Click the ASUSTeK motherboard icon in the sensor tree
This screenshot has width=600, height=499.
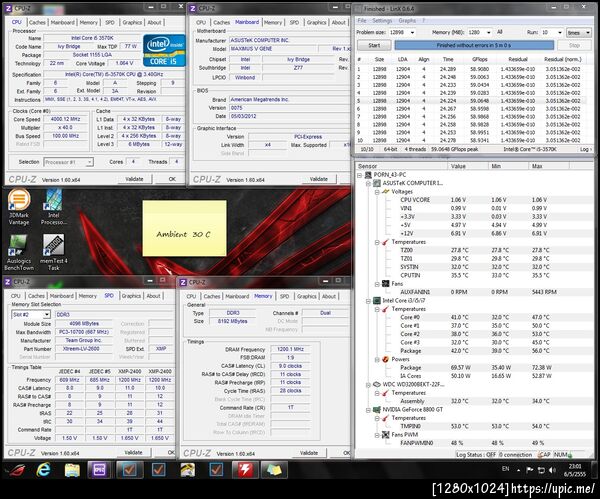(377, 183)
